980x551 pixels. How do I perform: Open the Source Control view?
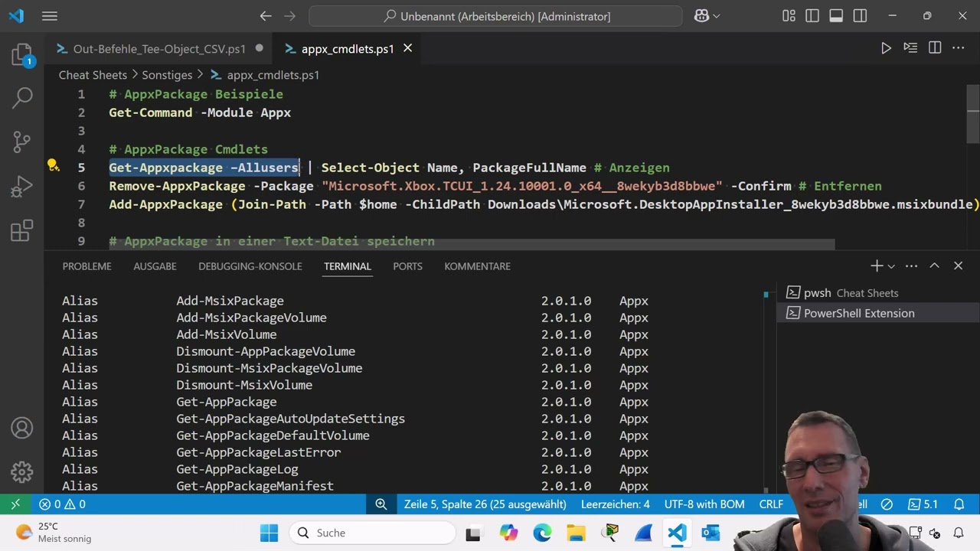tap(22, 142)
